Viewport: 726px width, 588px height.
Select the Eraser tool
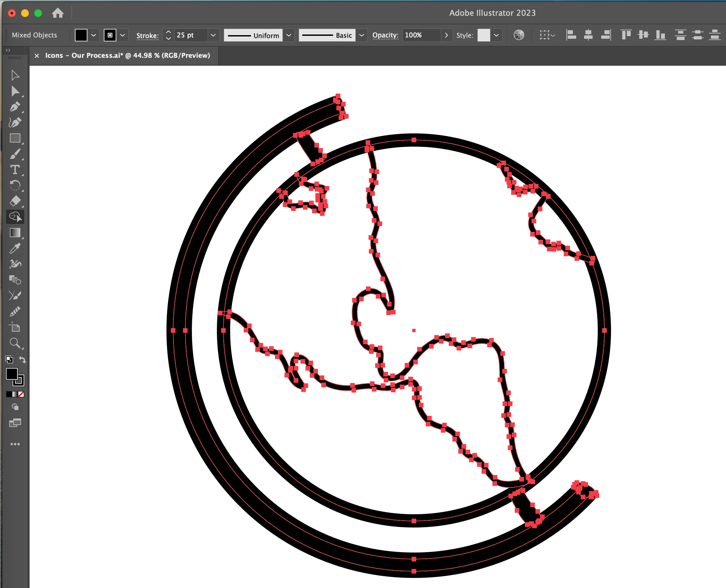point(14,201)
